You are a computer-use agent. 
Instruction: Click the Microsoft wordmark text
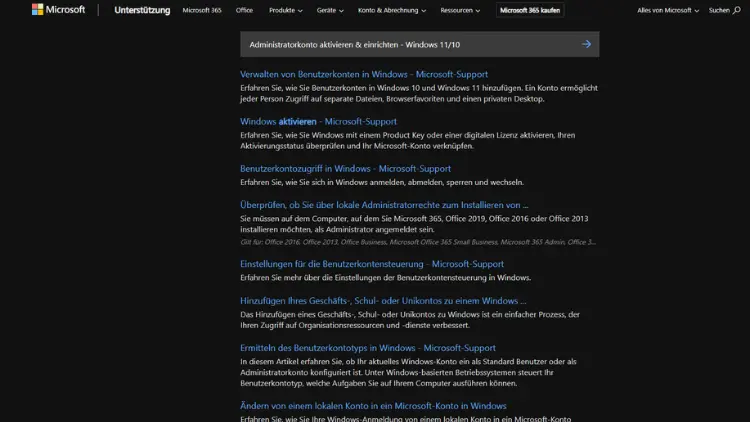click(65, 10)
